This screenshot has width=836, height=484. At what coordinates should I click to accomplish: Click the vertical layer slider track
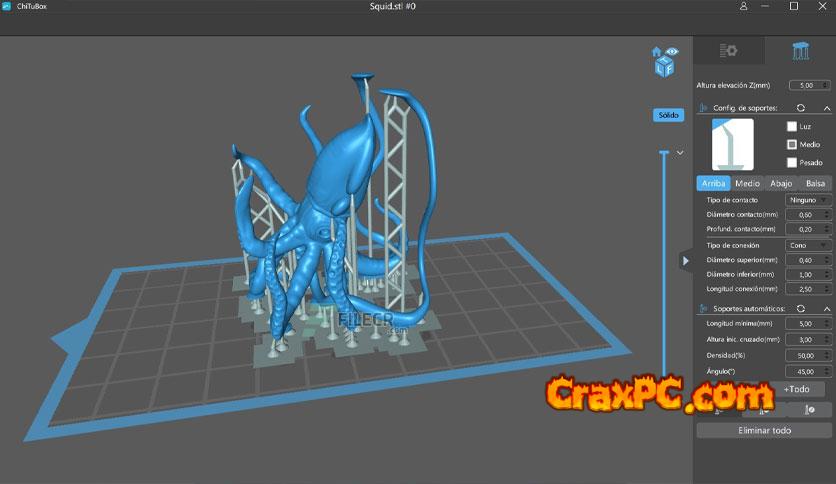(664, 264)
